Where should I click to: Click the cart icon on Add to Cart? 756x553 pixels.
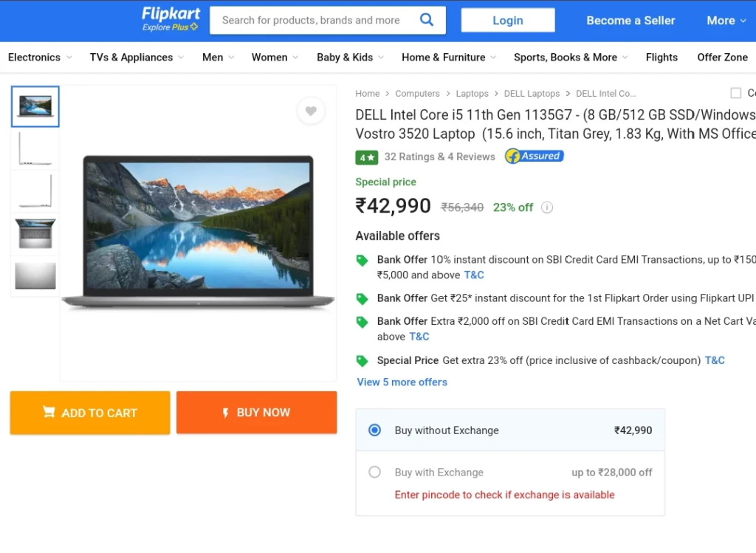(49, 412)
